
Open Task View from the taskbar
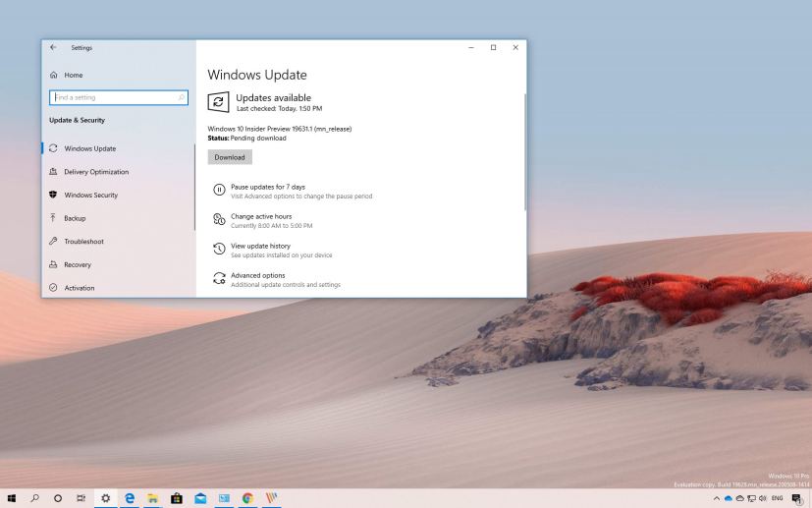click(x=81, y=498)
